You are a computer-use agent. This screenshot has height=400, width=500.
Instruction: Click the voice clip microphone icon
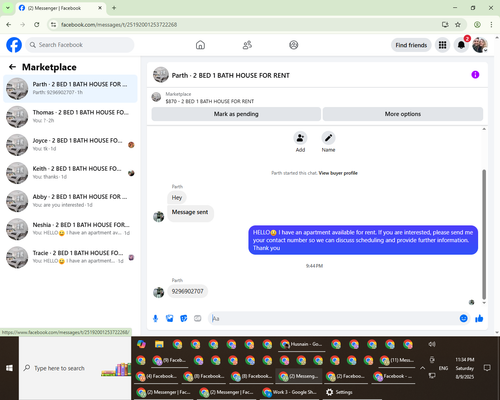coord(155,319)
